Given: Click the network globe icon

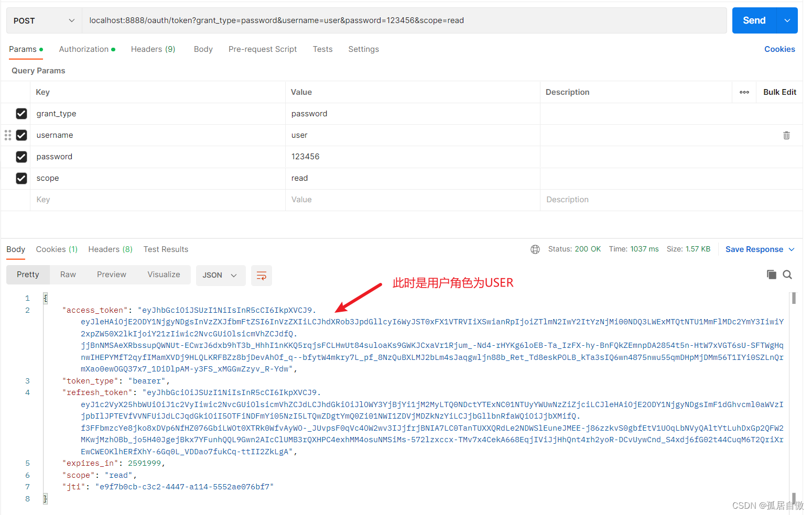Looking at the screenshot, I should coord(535,249).
